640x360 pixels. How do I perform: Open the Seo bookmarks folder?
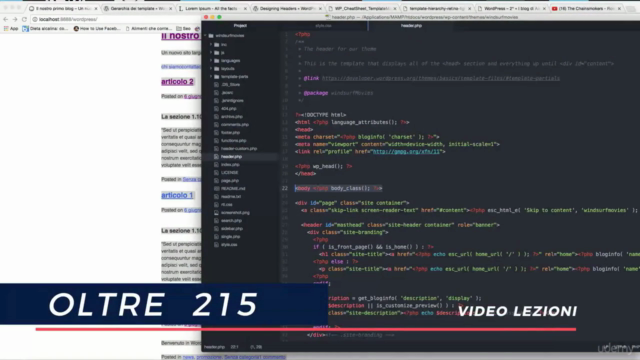pos(184,29)
